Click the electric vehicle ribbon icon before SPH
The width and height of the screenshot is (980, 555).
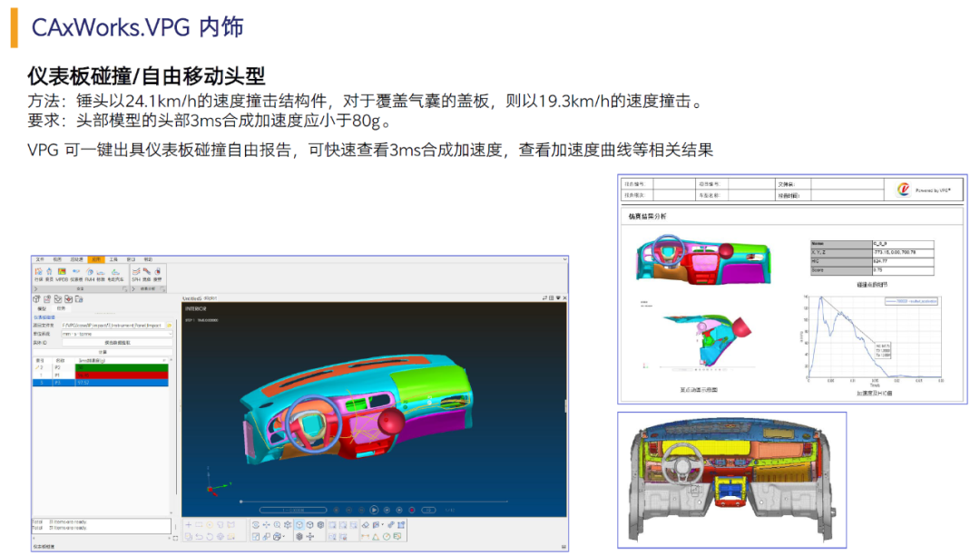click(115, 276)
